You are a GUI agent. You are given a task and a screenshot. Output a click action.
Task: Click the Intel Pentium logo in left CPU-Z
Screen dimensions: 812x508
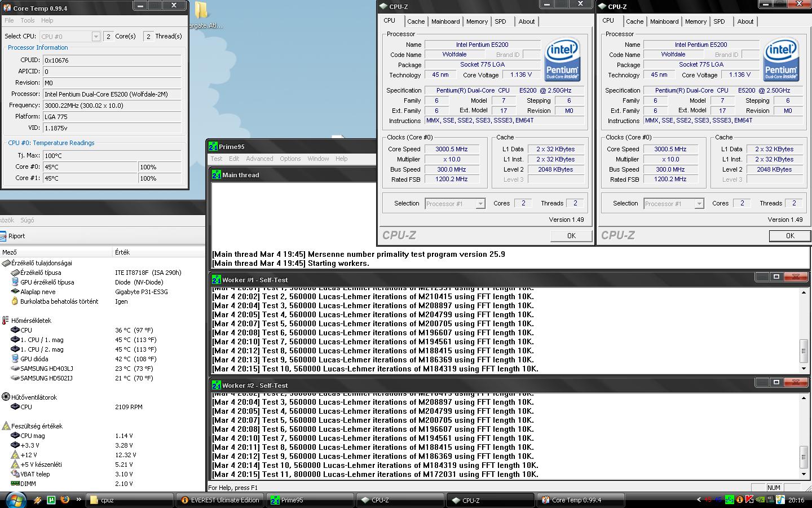coord(563,60)
